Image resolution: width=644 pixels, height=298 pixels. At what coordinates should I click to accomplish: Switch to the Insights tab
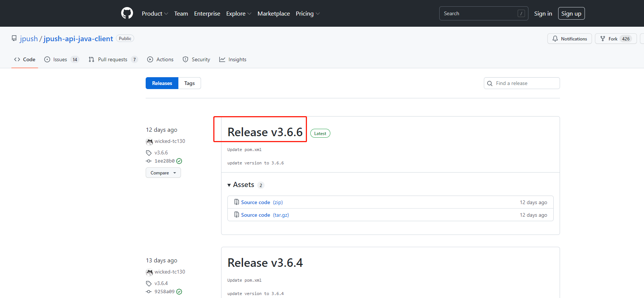pos(233,59)
